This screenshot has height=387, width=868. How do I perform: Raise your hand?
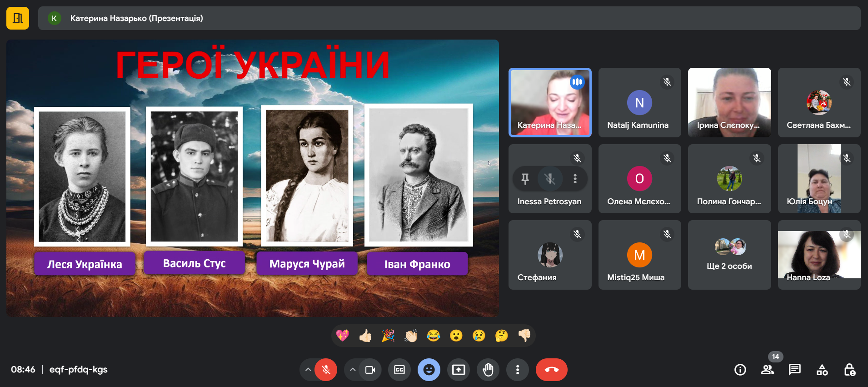[x=488, y=370]
